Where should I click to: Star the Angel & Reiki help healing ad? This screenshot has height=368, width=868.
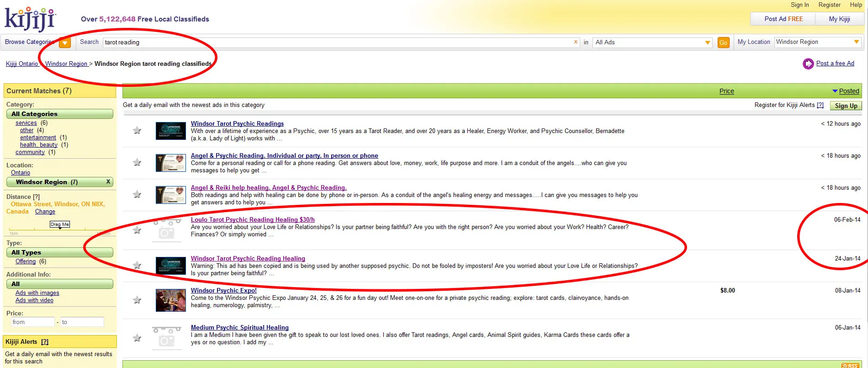pyautogui.click(x=137, y=195)
